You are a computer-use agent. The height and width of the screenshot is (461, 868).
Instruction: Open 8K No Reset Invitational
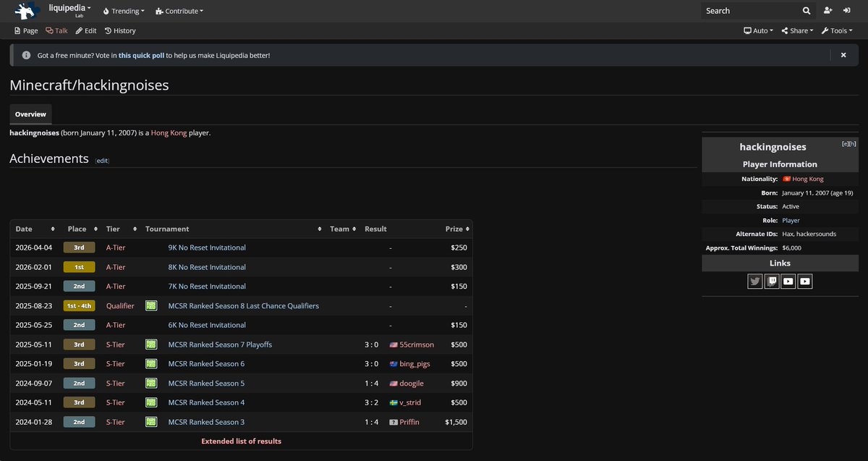pyautogui.click(x=207, y=267)
